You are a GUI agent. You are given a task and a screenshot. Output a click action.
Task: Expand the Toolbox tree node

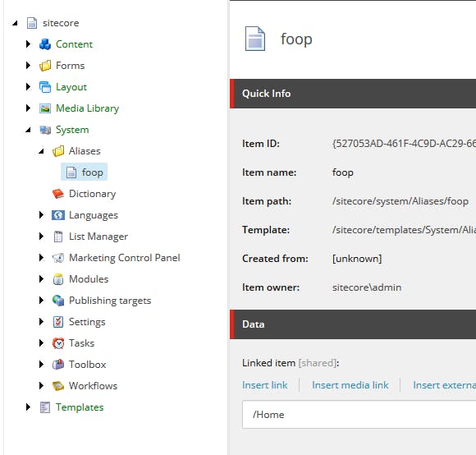[x=41, y=364]
